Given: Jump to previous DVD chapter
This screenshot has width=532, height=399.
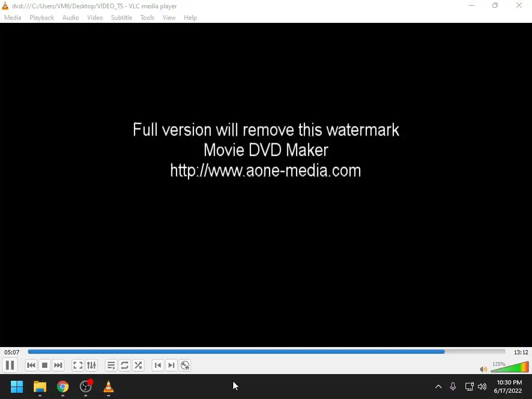Looking at the screenshot, I should [158, 365].
